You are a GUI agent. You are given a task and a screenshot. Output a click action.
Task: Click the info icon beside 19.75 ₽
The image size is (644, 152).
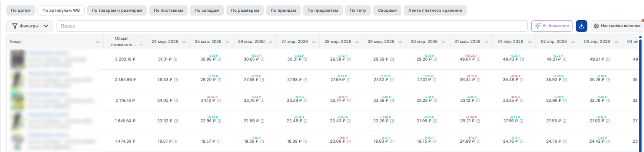tap(435, 142)
